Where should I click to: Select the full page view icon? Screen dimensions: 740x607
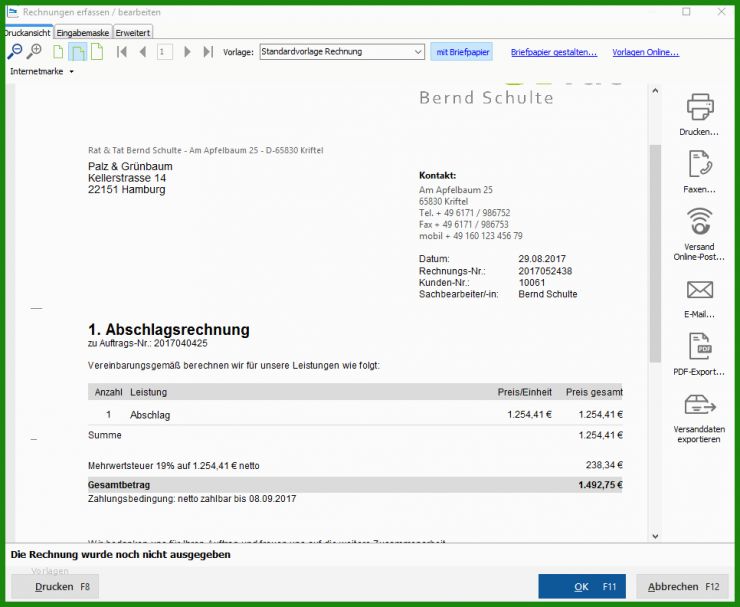(x=97, y=51)
